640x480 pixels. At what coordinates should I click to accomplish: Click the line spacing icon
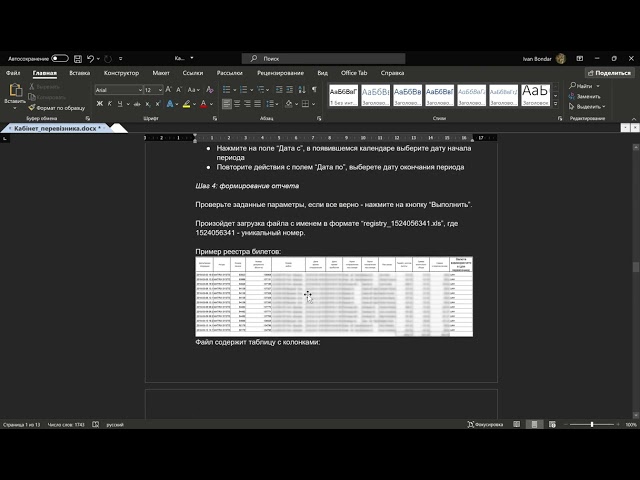click(269, 104)
